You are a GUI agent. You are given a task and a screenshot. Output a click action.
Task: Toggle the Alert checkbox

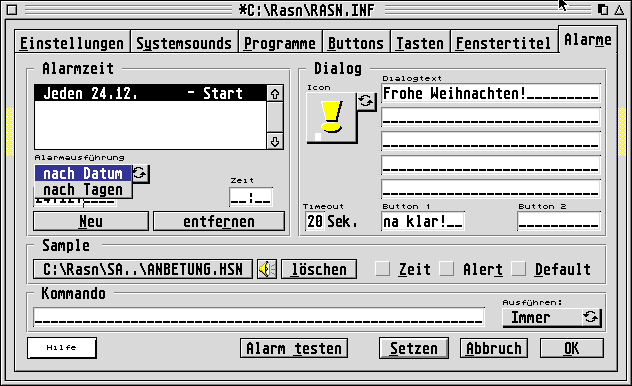point(447,269)
